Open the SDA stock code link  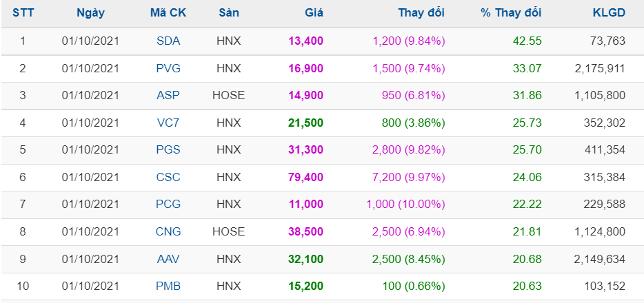coord(168,41)
